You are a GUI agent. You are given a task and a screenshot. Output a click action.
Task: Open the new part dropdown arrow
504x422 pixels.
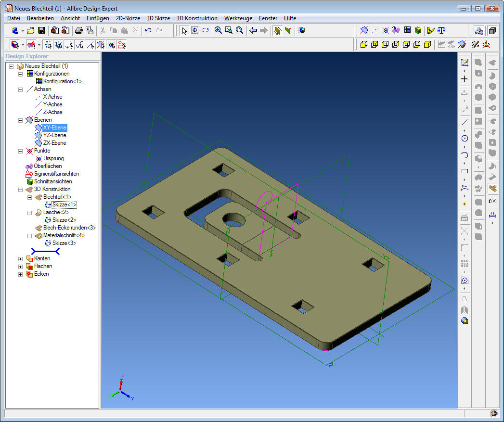23,31
